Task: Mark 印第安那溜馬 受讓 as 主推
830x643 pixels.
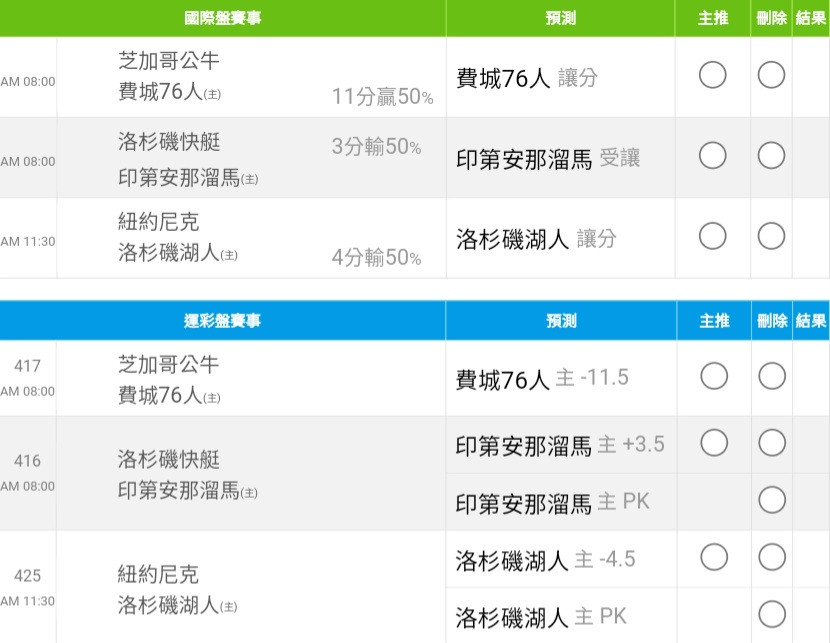Action: point(712,156)
